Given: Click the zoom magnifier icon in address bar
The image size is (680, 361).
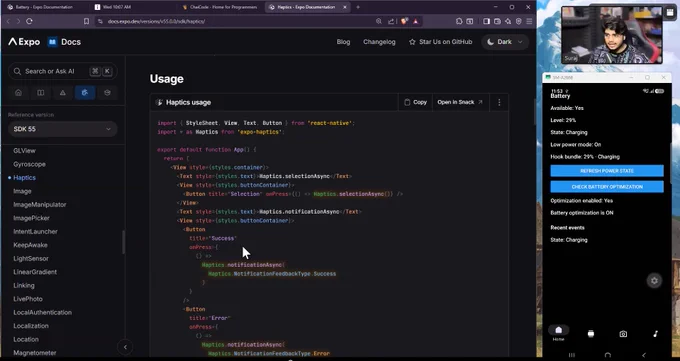Looking at the screenshot, I should click(379, 21).
